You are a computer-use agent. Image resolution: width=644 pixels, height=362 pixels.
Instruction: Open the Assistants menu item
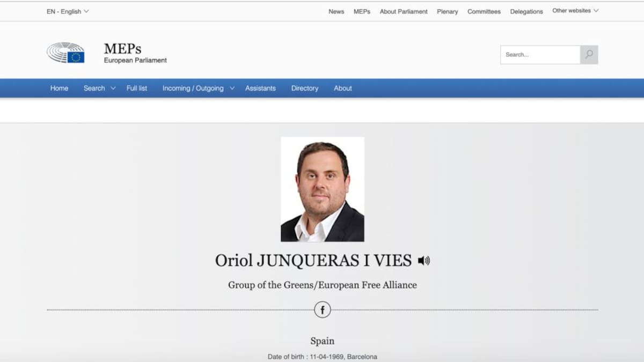[x=260, y=88]
